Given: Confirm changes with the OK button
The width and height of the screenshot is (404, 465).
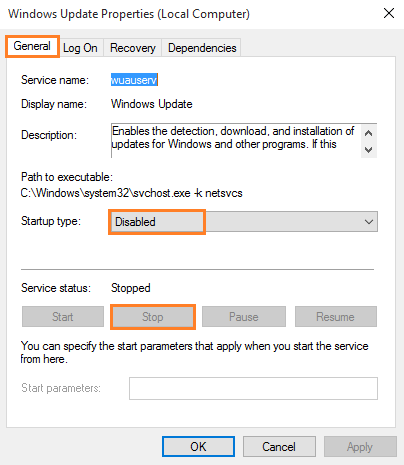Looking at the screenshot, I should 198,447.
